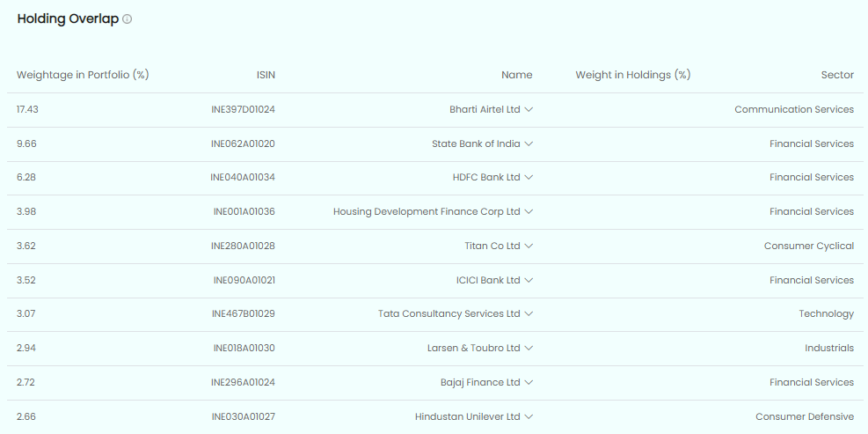
Task: Click Financial Services in ICICI Bank Ltd row
Action: tap(812, 281)
